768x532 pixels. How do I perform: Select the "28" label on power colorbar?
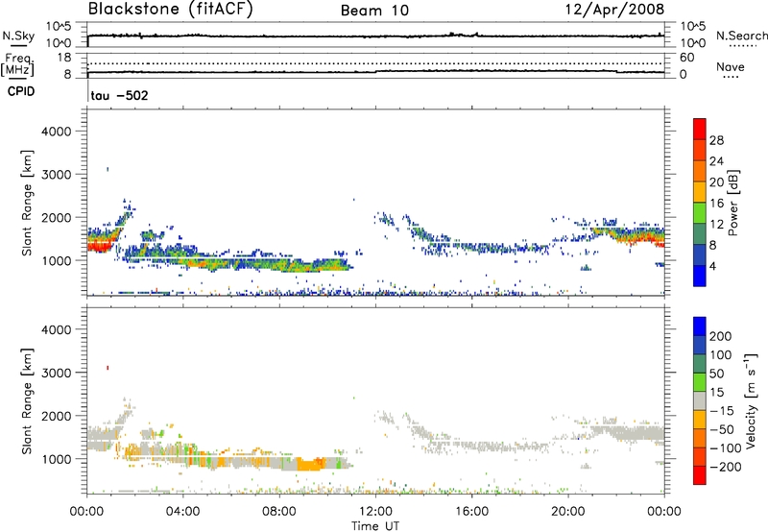coord(716,140)
